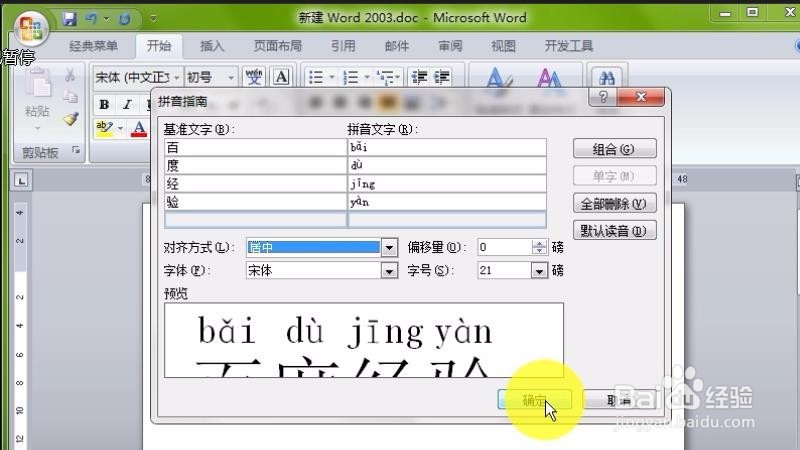The width and height of the screenshot is (800, 450).
Task: Expand 对齐方式 alignment combo box
Action: pos(389,248)
